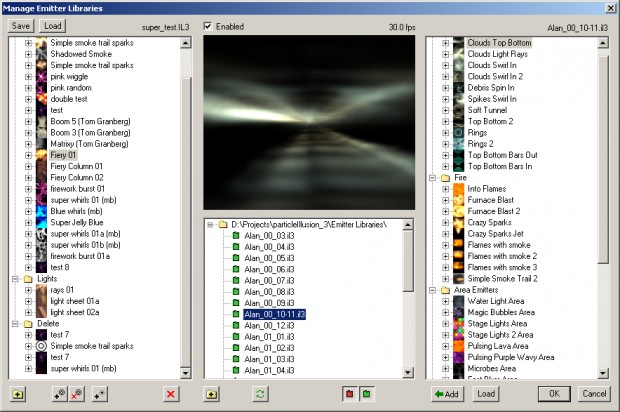Click the rays 01 emitter thumbnail
The height and width of the screenshot is (412, 620).
pos(42,290)
